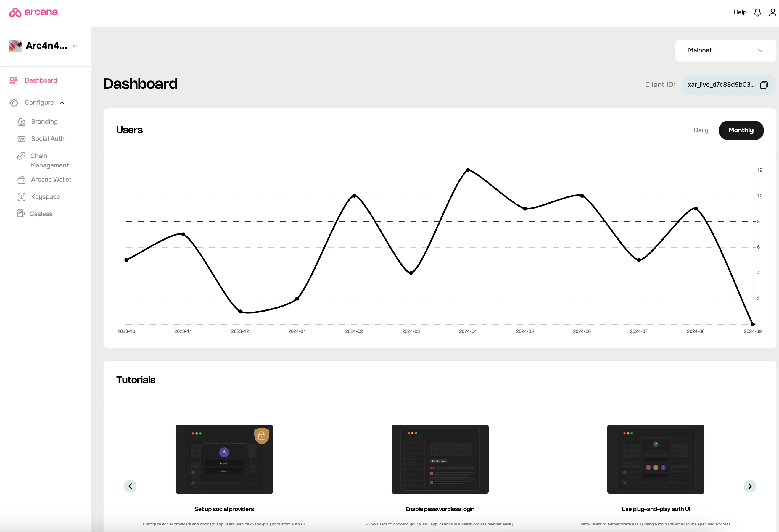Click the 2024-03 data point on chart
Screen dimensions: 779x532
411,273
